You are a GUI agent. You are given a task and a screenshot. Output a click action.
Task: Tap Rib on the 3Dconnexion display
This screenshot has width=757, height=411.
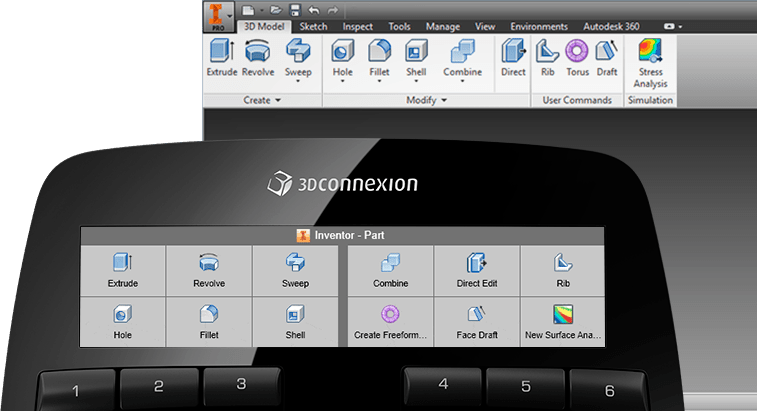point(563,270)
